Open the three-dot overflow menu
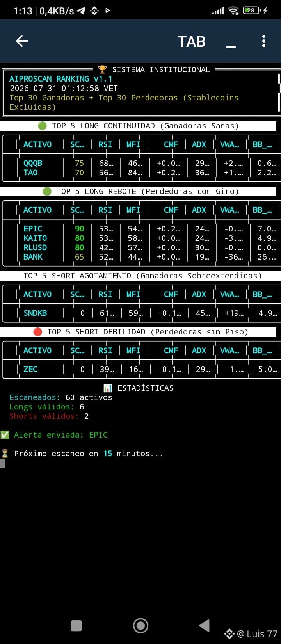The height and width of the screenshot is (644, 281). point(264,41)
